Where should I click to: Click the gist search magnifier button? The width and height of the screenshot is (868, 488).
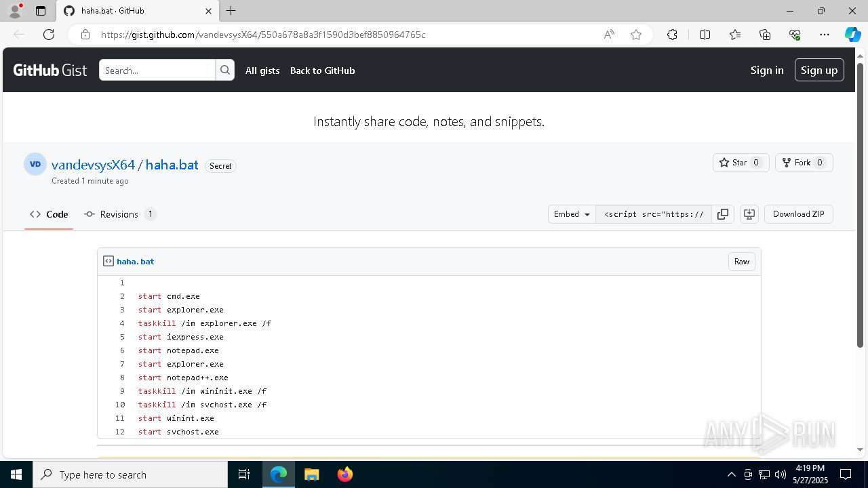pos(225,70)
